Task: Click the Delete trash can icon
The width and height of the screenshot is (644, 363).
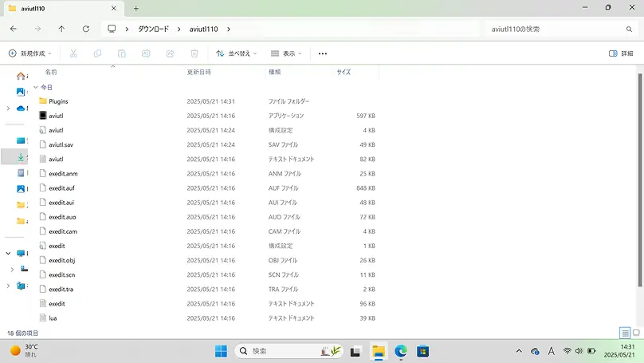Action: tap(194, 53)
